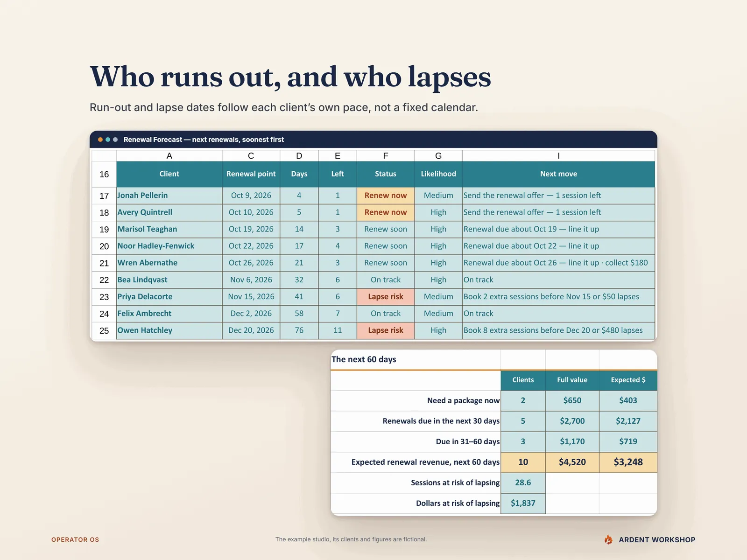The width and height of the screenshot is (747, 560).
Task: Select the column G header
Action: pos(438,156)
